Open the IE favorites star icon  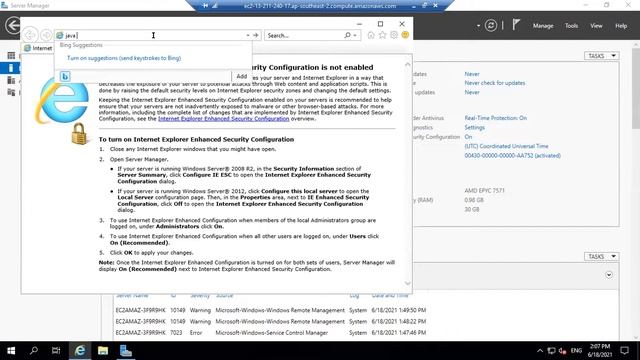click(382, 35)
